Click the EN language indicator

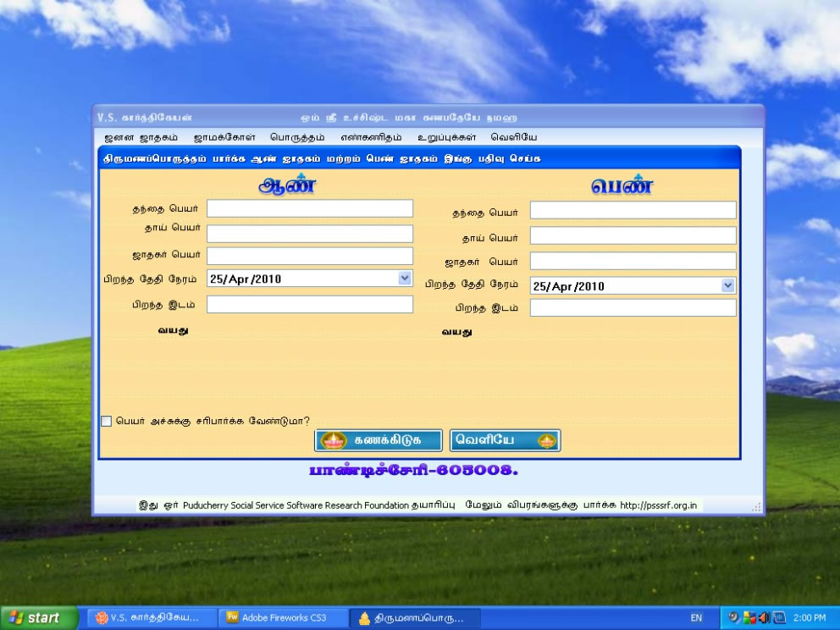point(696,617)
